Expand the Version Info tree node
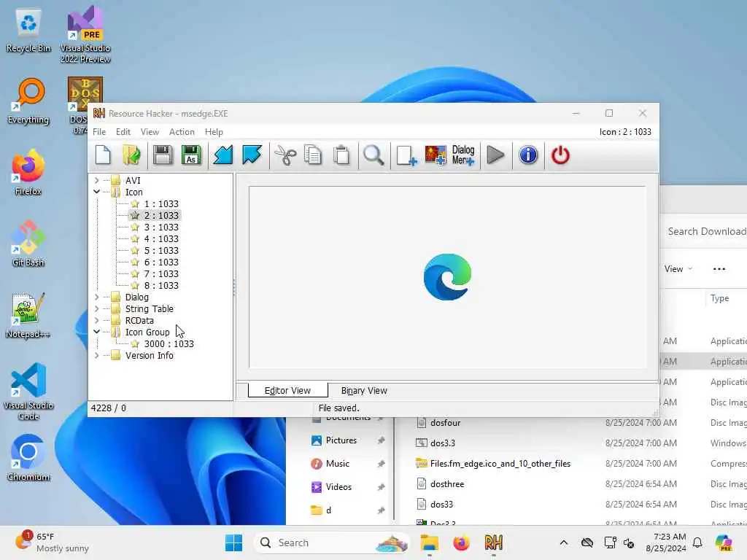The image size is (747, 560). pyautogui.click(x=97, y=355)
